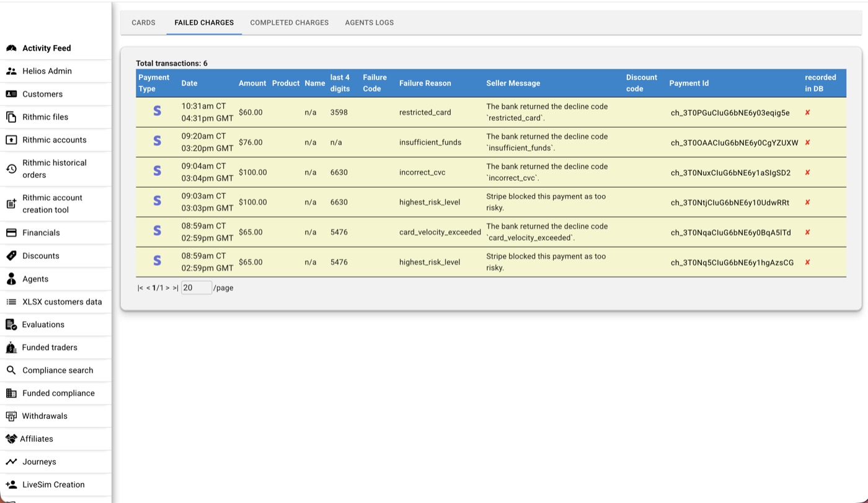Image resolution: width=868 pixels, height=503 pixels.
Task: Click the incorrect_cvc failure reason
Action: pos(422,173)
